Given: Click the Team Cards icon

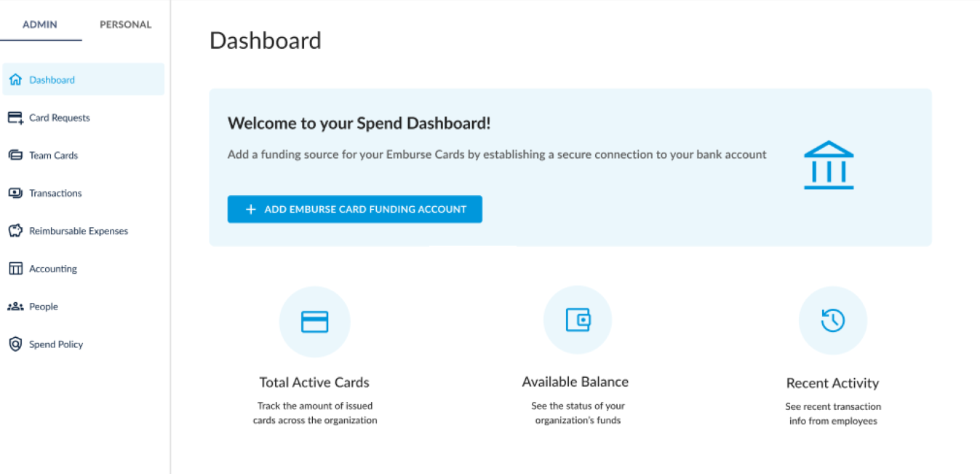Looking at the screenshot, I should tap(15, 156).
